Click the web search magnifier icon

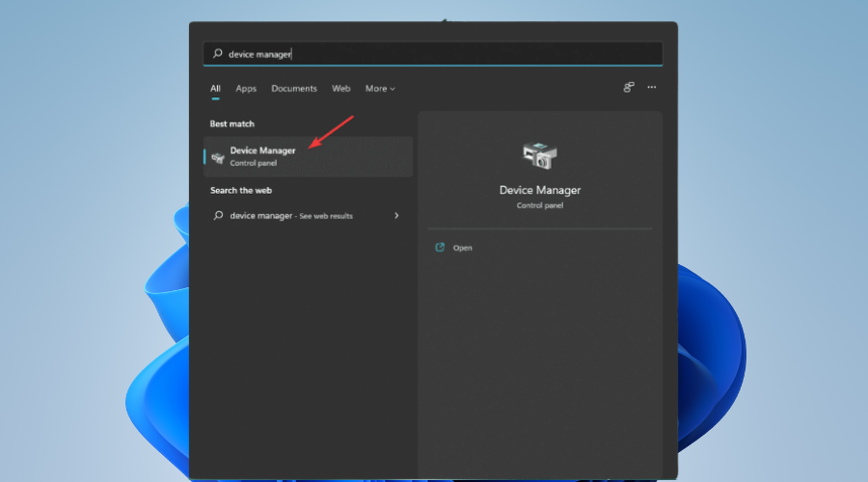[x=218, y=215]
